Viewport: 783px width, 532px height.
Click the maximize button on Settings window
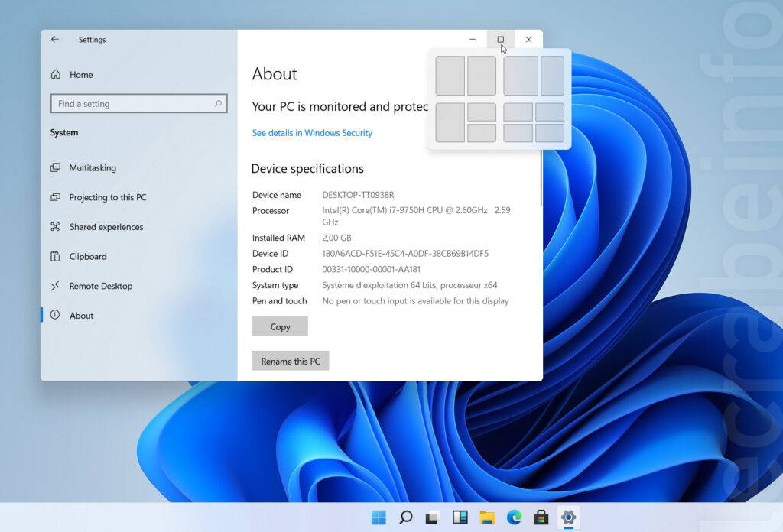click(500, 40)
